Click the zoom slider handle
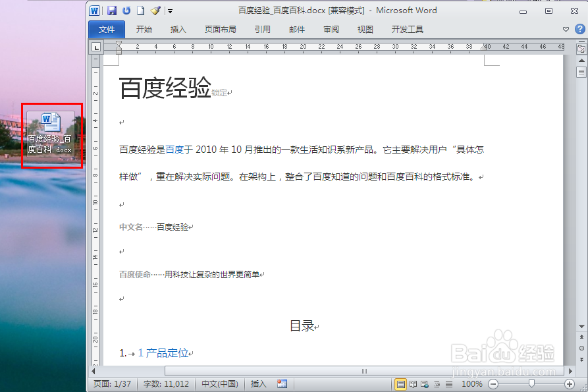The image size is (588, 392). pyautogui.click(x=531, y=383)
